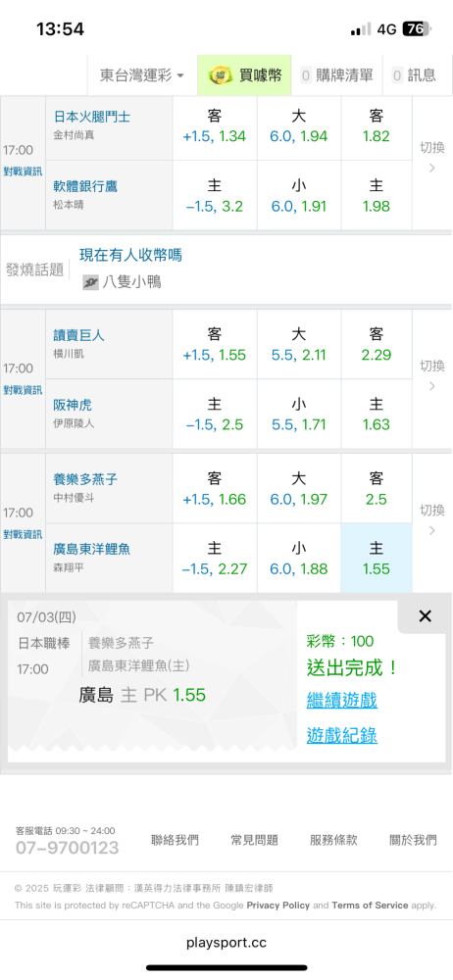The width and height of the screenshot is (453, 980).
Task: Open 關於我們 footer link
Action: (x=413, y=840)
